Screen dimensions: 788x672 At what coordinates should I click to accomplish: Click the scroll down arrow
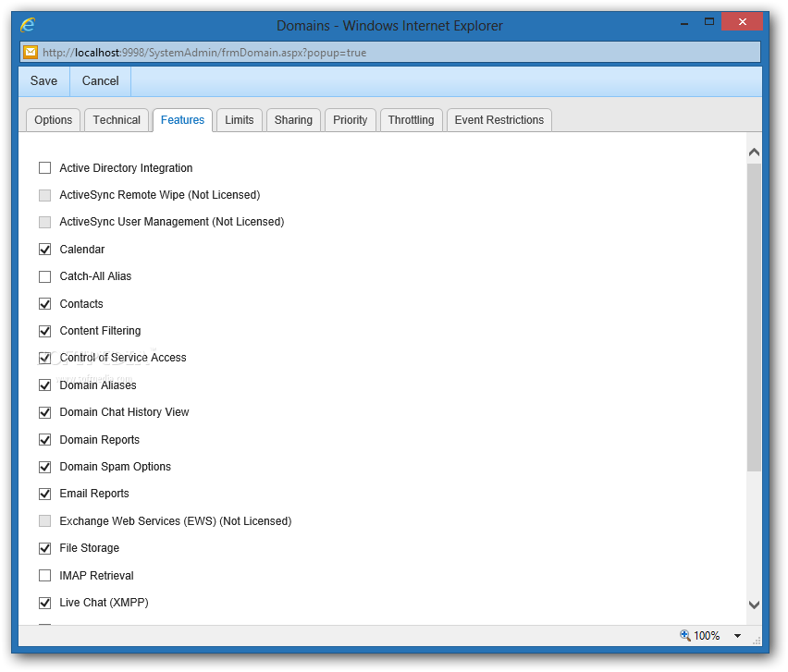click(x=754, y=605)
